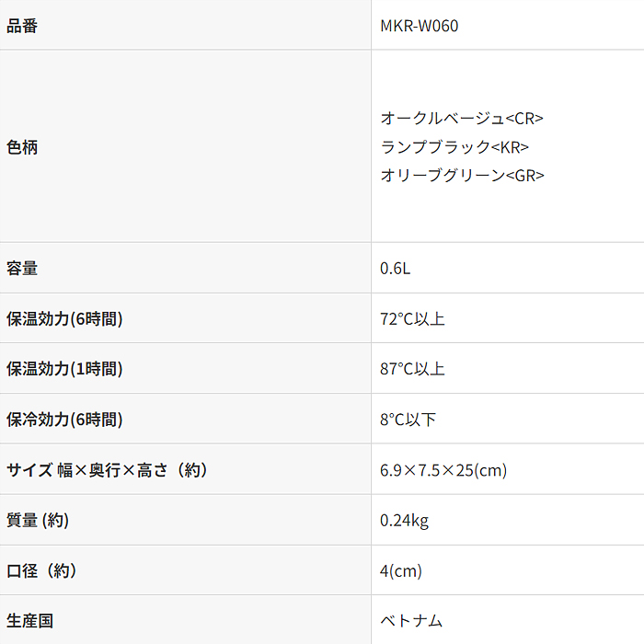Select the オリーブグリーン<GR> color text

pyautogui.click(x=462, y=175)
